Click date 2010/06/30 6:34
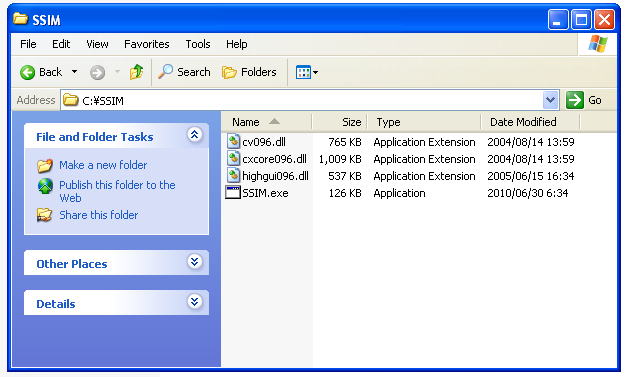The width and height of the screenshot is (626, 377). click(x=527, y=193)
